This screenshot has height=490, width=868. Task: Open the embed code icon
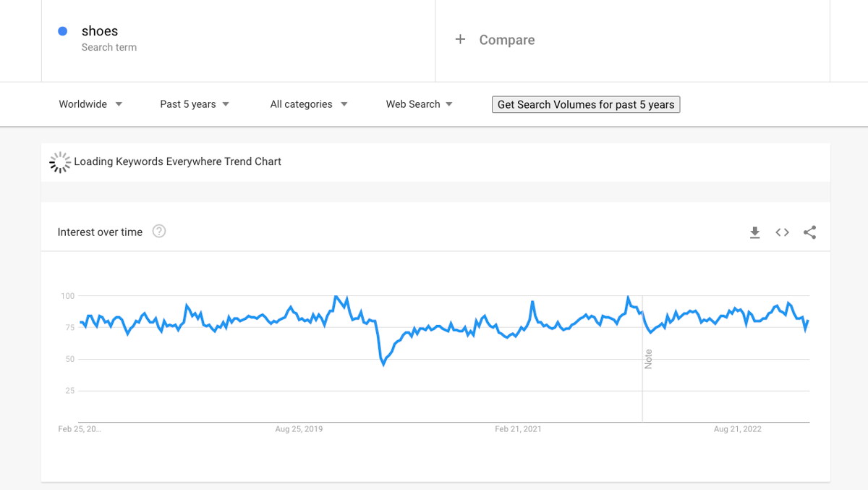tap(782, 232)
